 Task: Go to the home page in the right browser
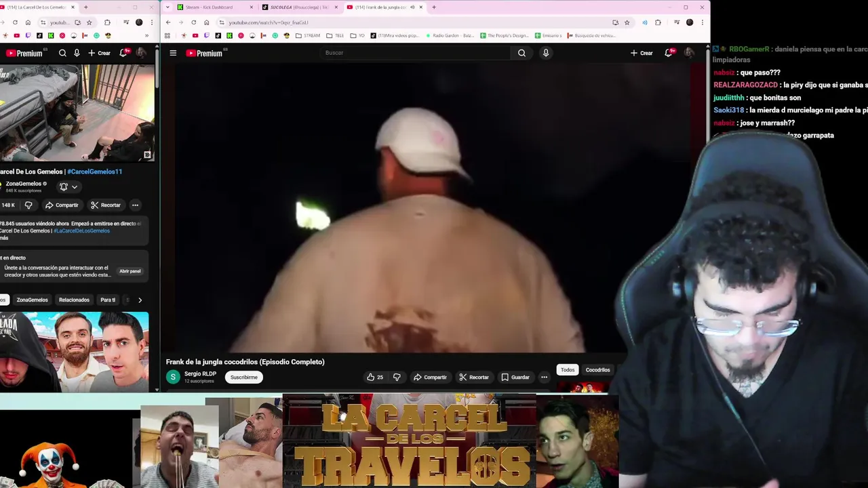tap(206, 22)
